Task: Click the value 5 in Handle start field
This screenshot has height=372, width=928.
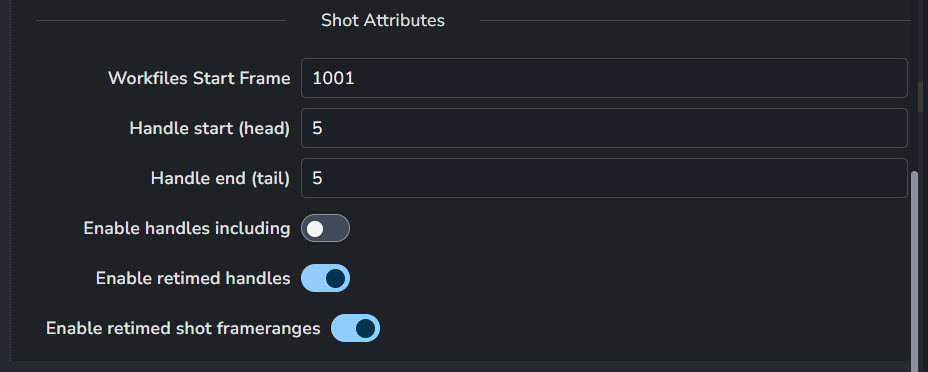Action: tap(317, 128)
